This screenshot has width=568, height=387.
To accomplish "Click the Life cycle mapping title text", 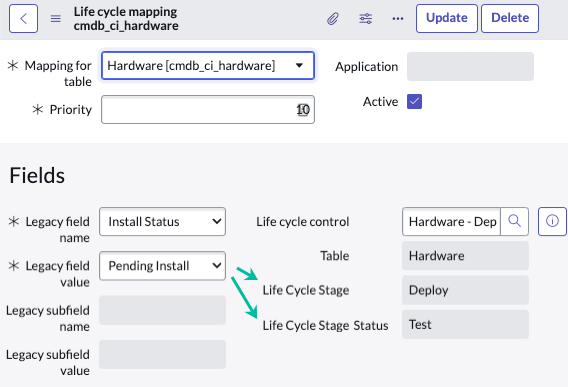I will [x=125, y=12].
